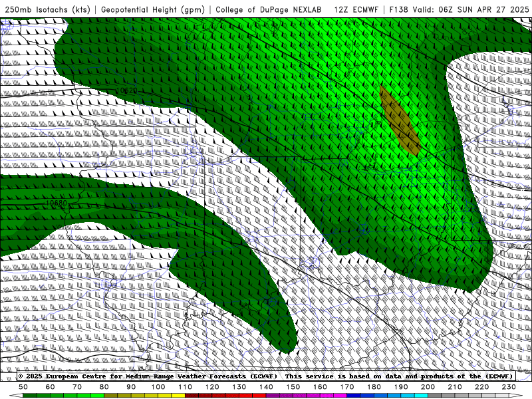The height and width of the screenshot is (399, 532).
Task: Click the "12Z ECMWF" model run label
Action: point(356,9)
